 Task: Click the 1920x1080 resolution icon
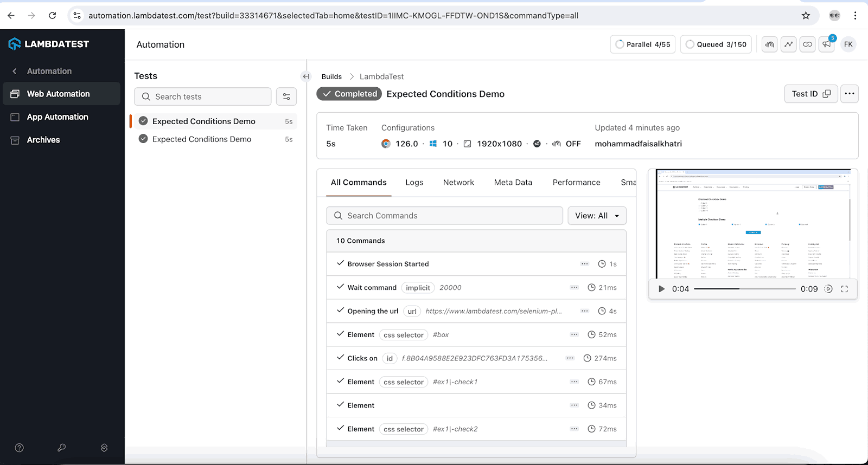(x=467, y=144)
